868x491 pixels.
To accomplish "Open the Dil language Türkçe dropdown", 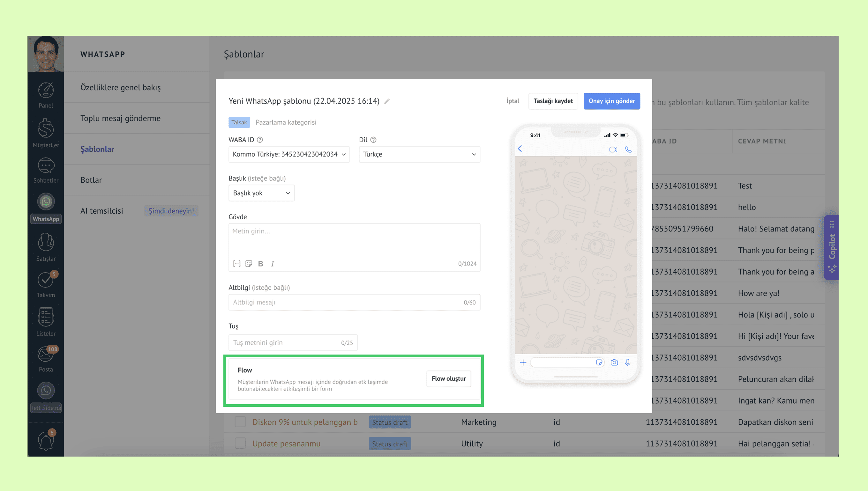I will coord(419,154).
